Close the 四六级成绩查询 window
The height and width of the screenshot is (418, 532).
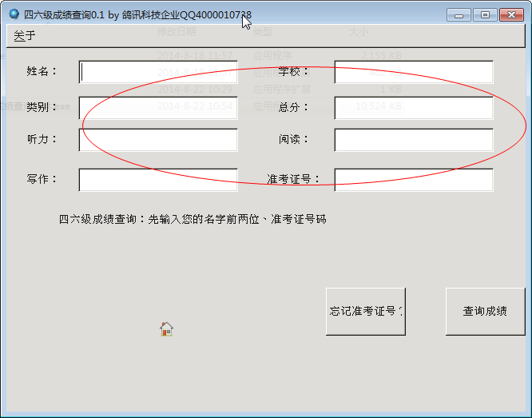512,15
